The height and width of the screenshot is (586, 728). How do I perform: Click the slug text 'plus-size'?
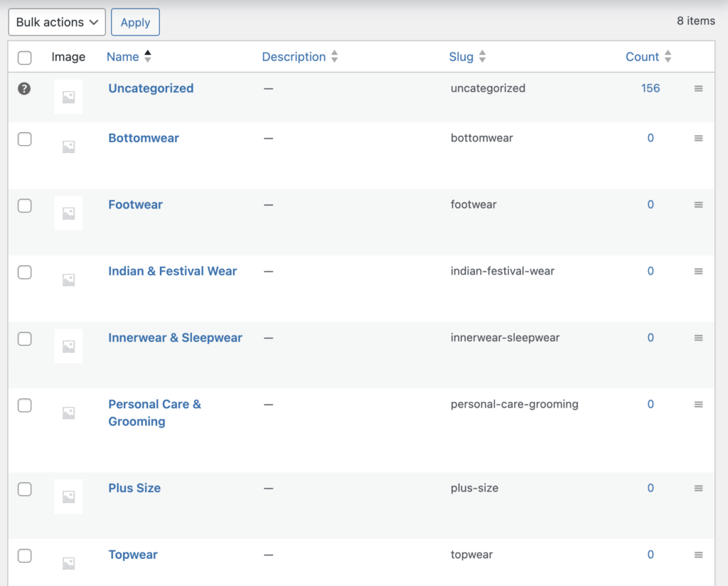point(474,488)
